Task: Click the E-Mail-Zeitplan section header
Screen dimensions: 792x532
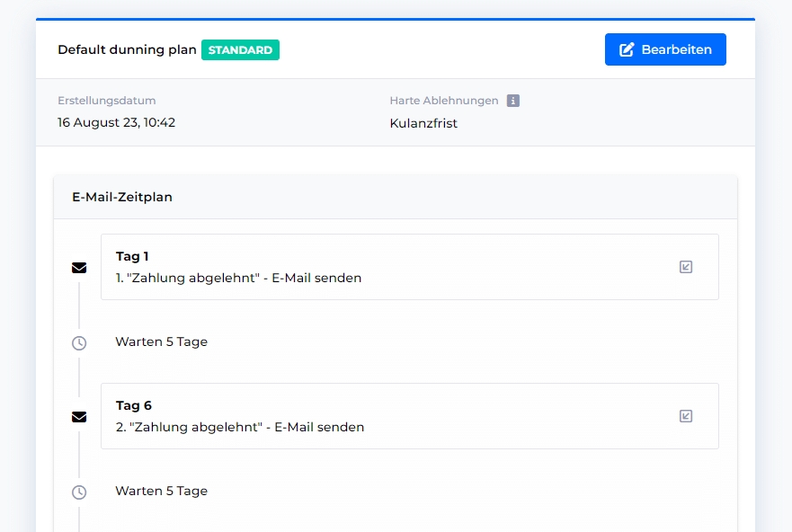Action: [x=396, y=197]
